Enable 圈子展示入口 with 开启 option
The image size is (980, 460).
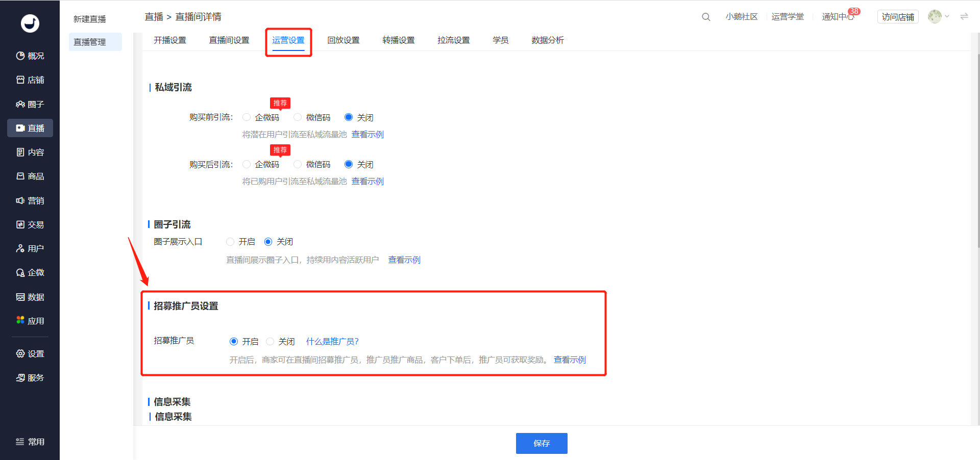(x=231, y=242)
